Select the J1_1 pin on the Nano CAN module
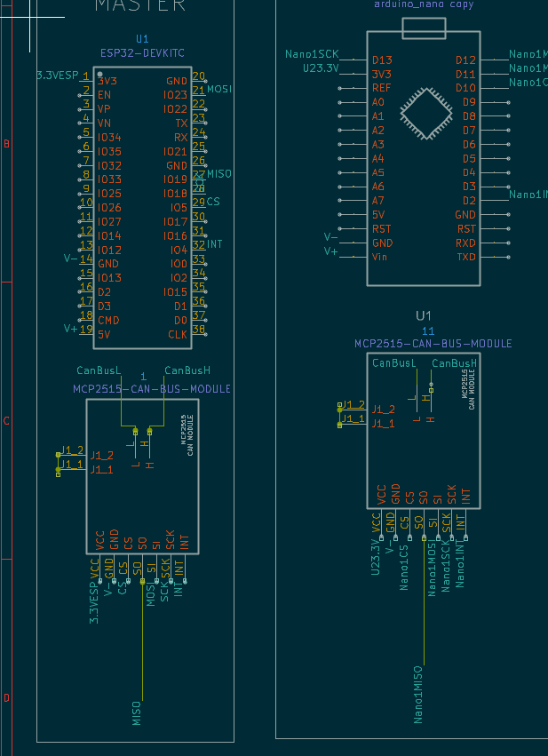Image resolution: width=548 pixels, height=756 pixels. pos(383,425)
